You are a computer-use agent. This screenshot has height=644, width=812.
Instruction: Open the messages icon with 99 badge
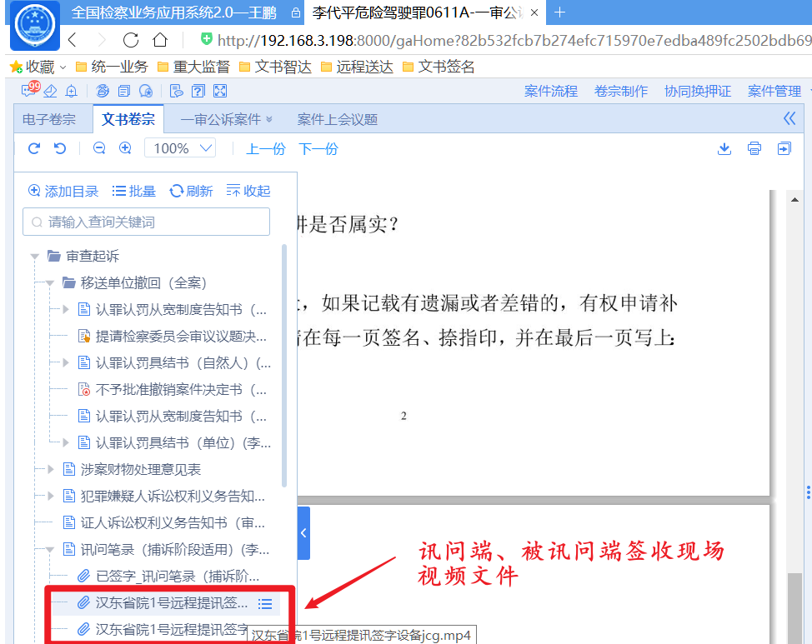click(x=29, y=91)
